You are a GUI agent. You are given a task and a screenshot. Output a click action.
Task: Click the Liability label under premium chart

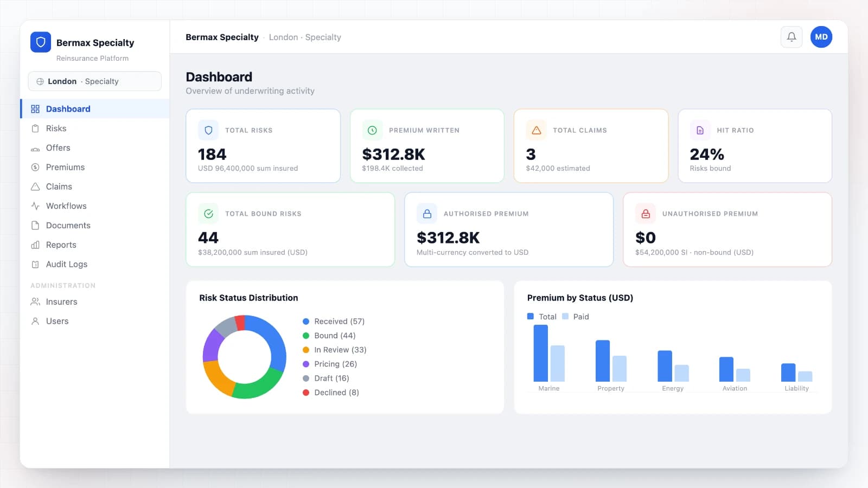[x=796, y=388]
